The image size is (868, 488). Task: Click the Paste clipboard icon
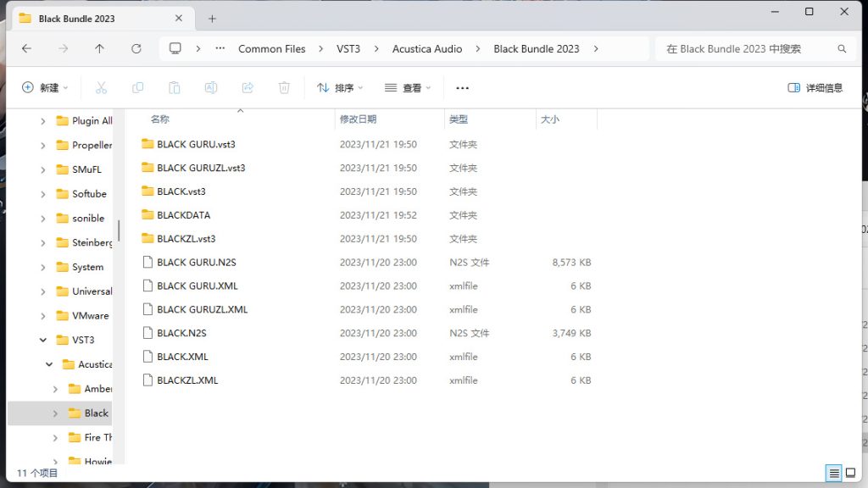tap(175, 87)
